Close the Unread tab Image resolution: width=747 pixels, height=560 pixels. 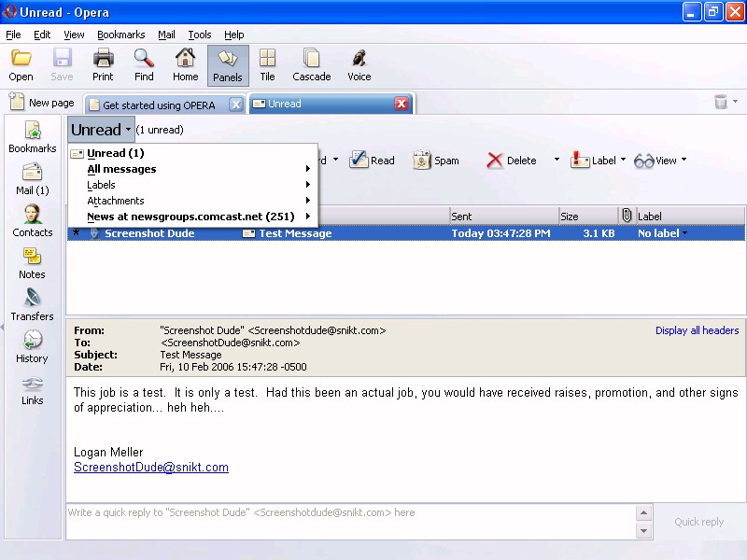[x=402, y=104]
